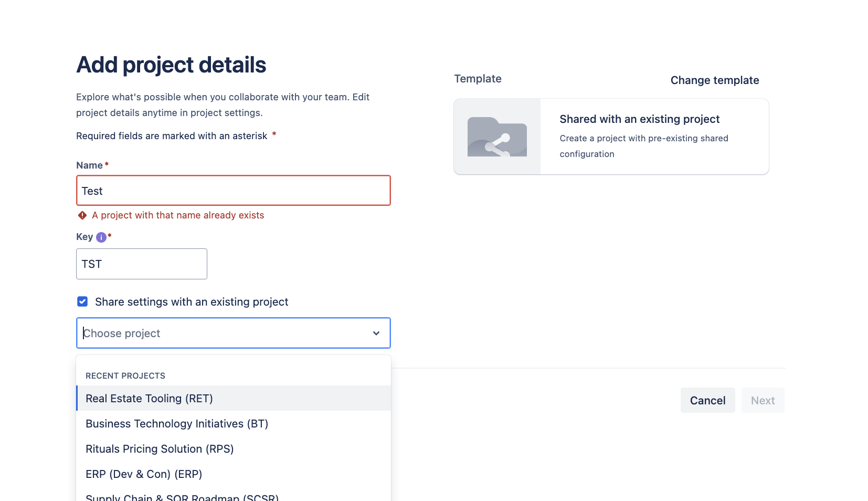Select the Shared with an existing project template card

pos(611,137)
